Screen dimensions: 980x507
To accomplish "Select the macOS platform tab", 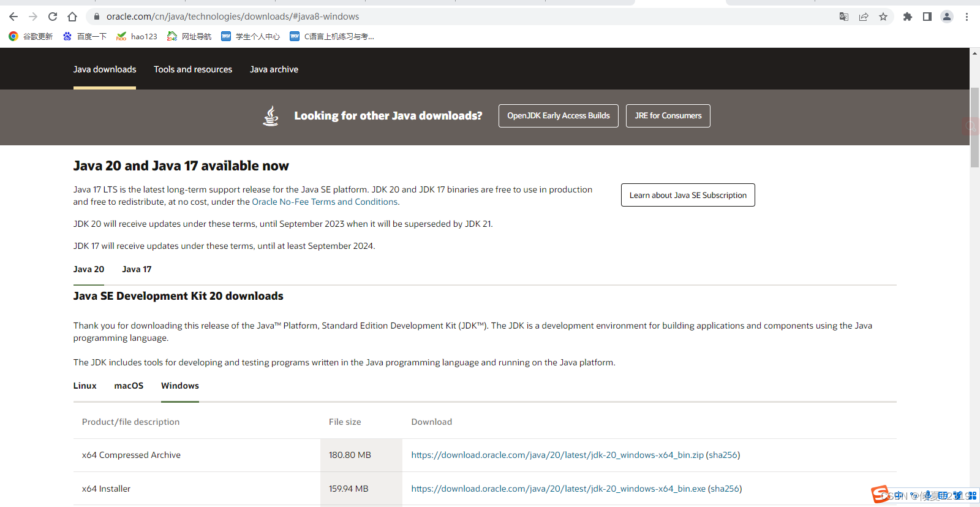I will pos(129,386).
